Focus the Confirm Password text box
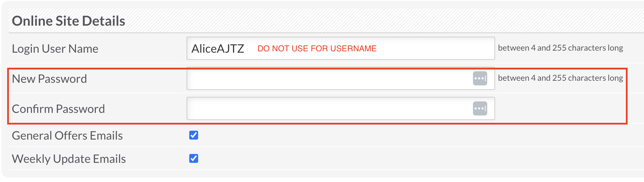This screenshot has width=644, height=182. (329, 108)
